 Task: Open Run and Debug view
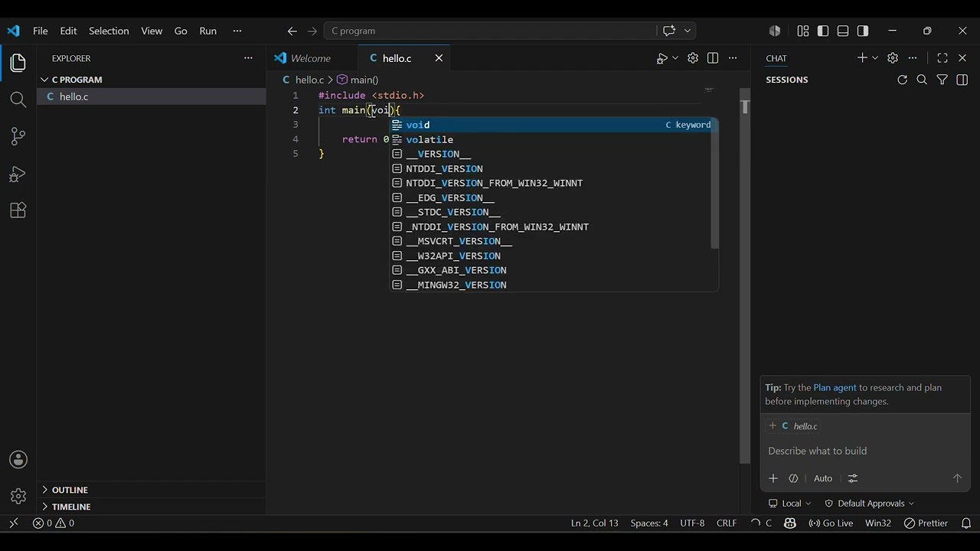point(18,174)
